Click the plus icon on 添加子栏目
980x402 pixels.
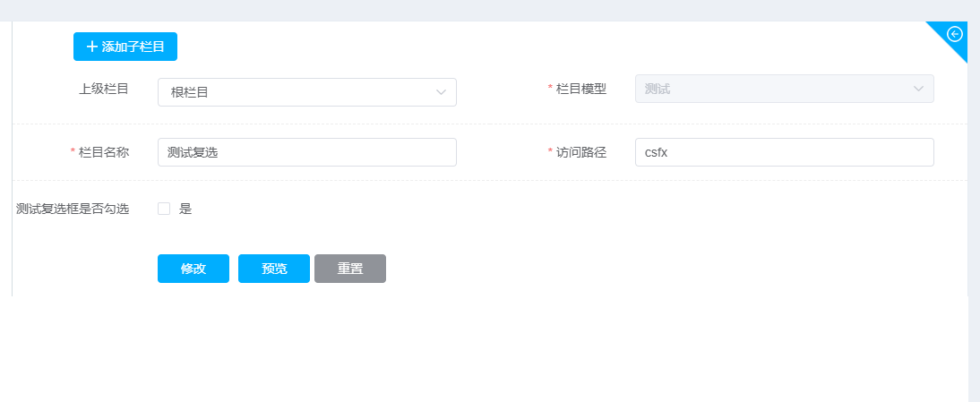(91, 47)
